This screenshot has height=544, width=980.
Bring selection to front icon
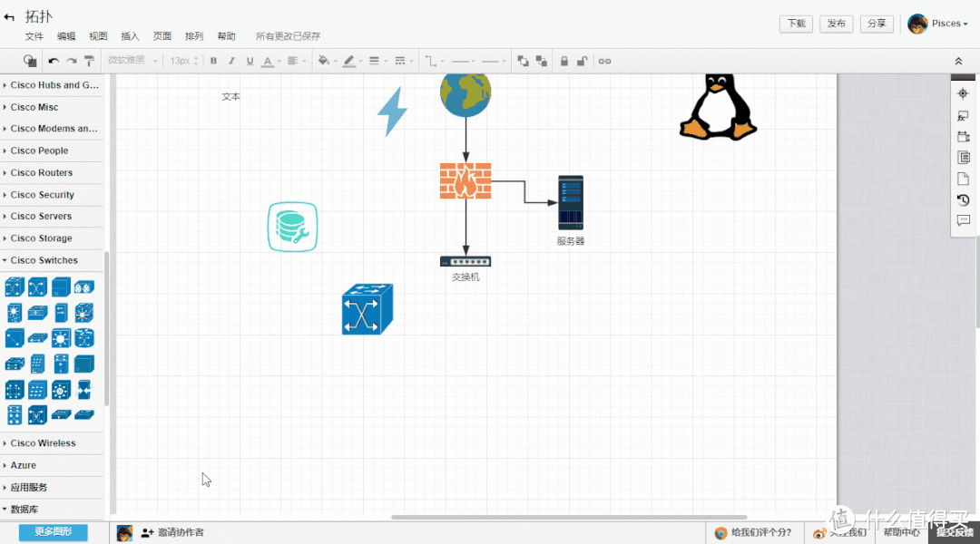(524, 61)
